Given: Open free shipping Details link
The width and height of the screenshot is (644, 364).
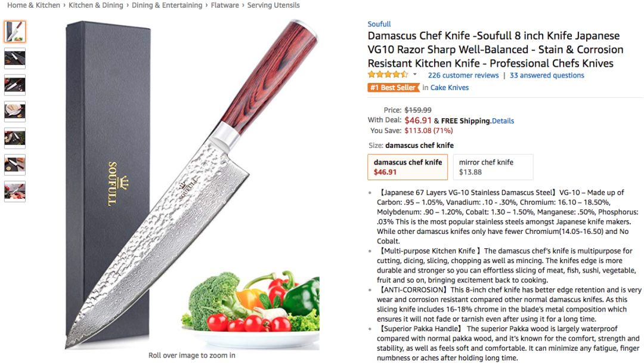Looking at the screenshot, I should 503,121.
